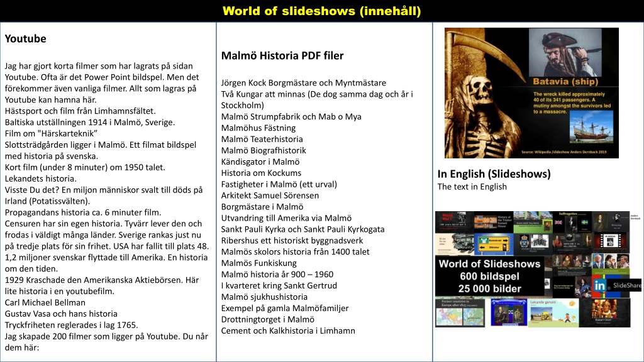Open 'Malmö Teaterhistoria'
The height and width of the screenshot is (362, 644).
[262, 139]
